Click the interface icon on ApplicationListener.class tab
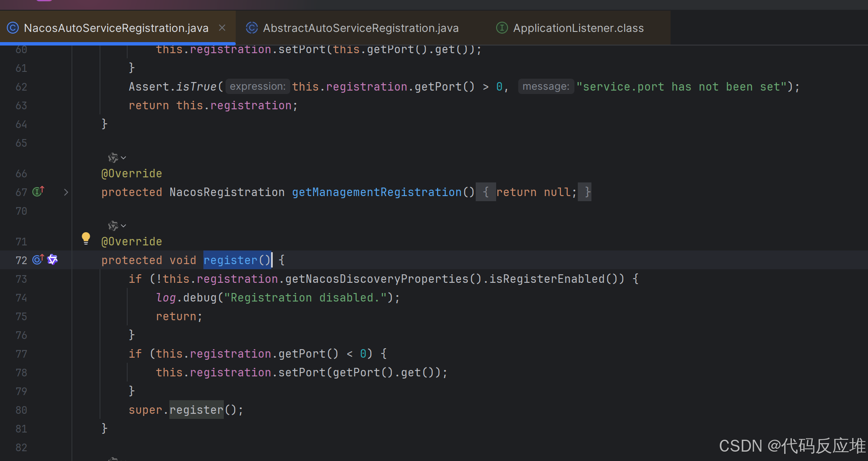The width and height of the screenshot is (868, 461). 502,28
